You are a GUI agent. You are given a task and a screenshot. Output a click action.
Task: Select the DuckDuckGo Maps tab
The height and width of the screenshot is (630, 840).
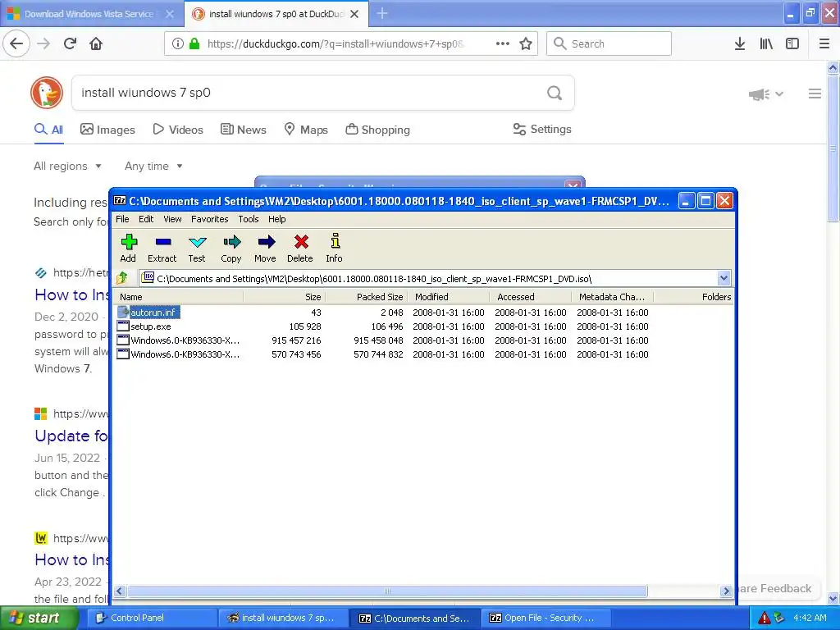click(306, 130)
